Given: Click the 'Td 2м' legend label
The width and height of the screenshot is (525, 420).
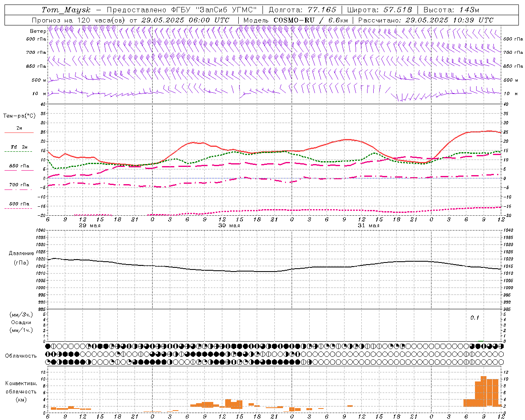Looking at the screenshot, I should tap(19, 147).
